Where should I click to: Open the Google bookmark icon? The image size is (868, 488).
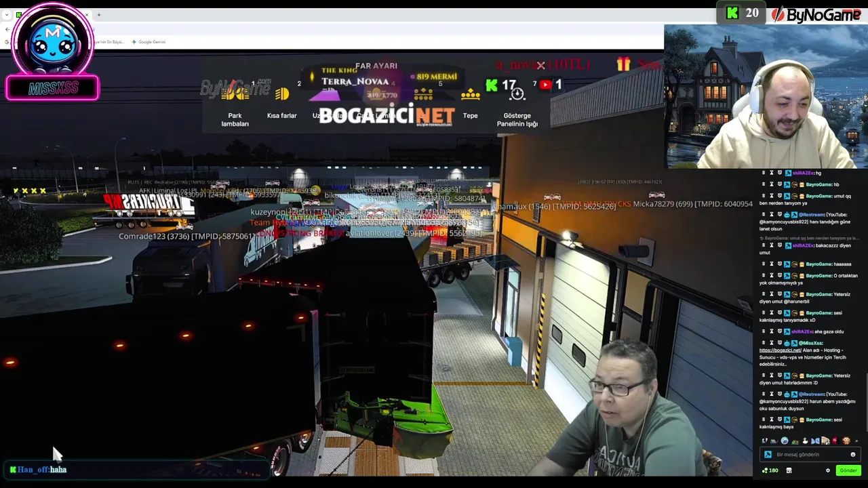coord(7,42)
